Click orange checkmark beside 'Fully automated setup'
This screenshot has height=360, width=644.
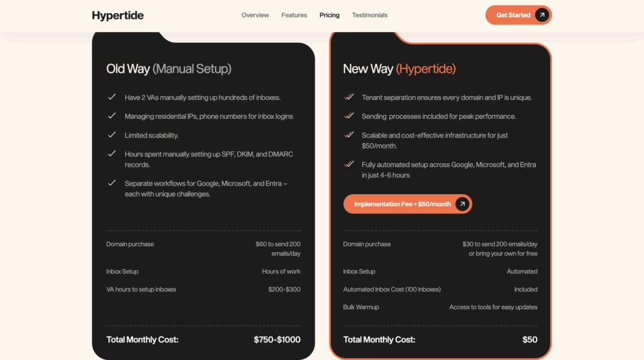(x=348, y=164)
